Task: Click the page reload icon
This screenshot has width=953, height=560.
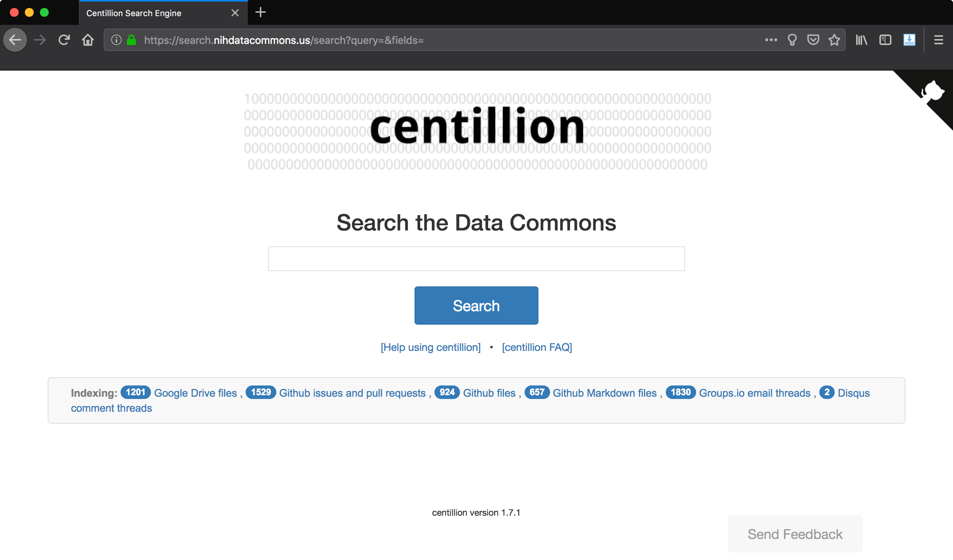Action: click(x=65, y=40)
